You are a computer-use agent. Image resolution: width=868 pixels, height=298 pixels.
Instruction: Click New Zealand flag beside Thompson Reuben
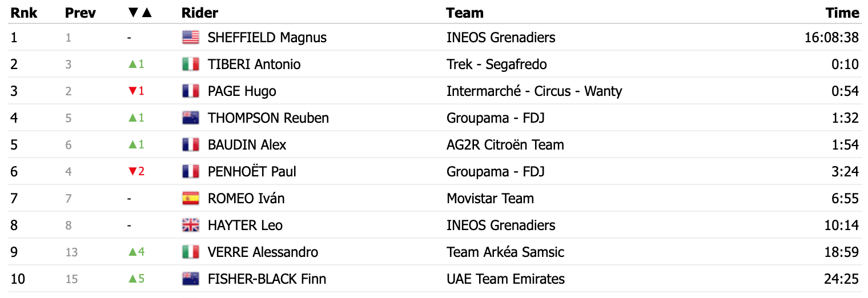(191, 118)
